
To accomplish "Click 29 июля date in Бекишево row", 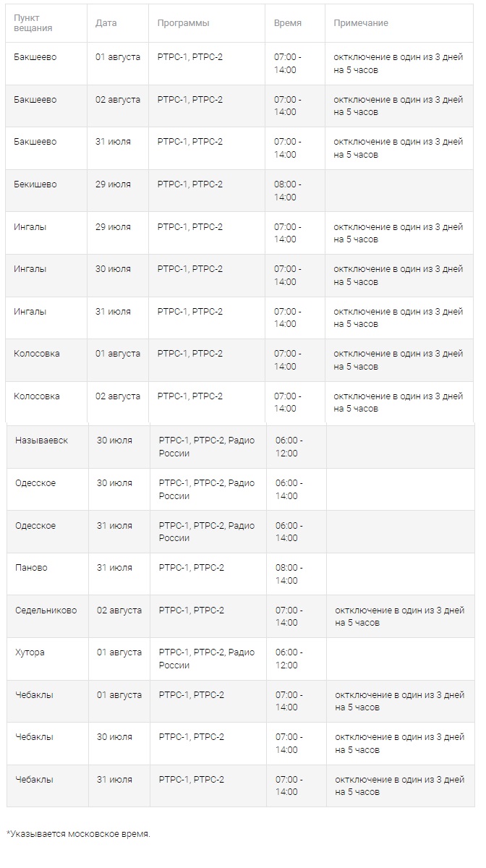I will pyautogui.click(x=113, y=184).
